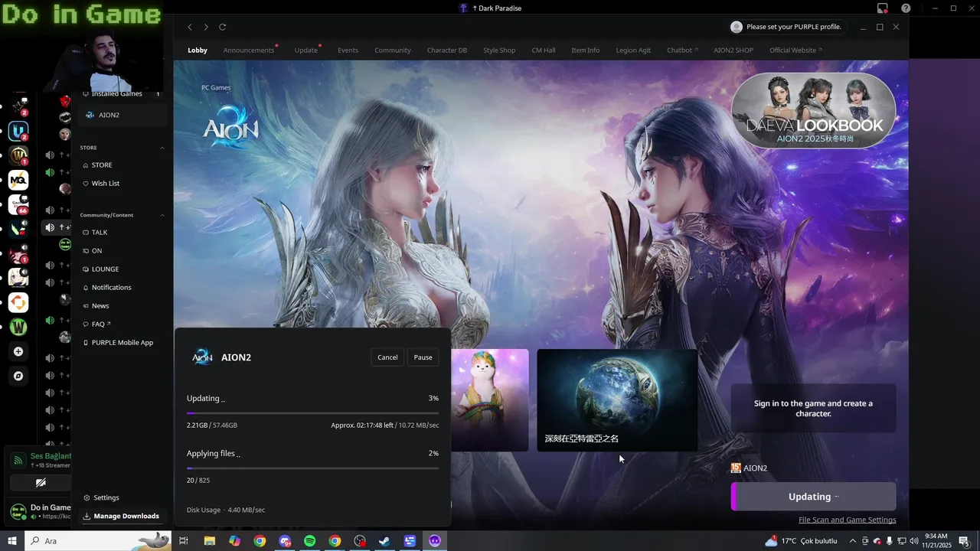Screen dimensions: 980x551
Task: Select AION2 in the installed games list
Action: pyautogui.click(x=122, y=115)
